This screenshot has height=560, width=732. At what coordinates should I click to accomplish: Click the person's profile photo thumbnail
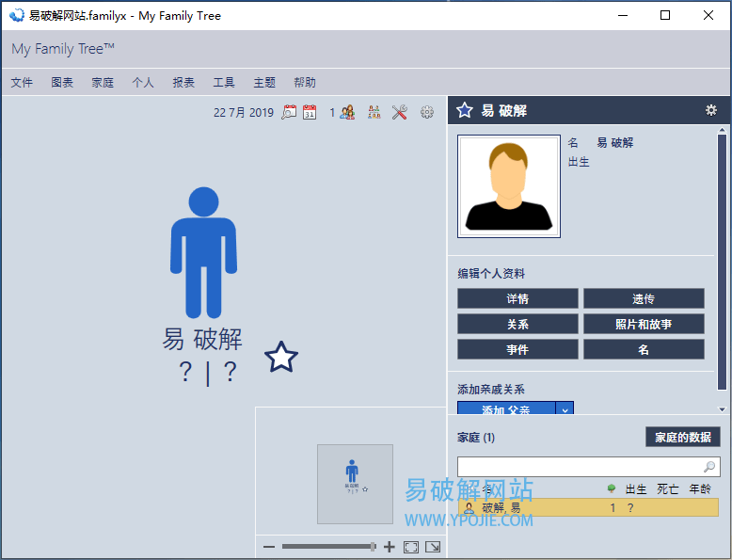tap(508, 186)
